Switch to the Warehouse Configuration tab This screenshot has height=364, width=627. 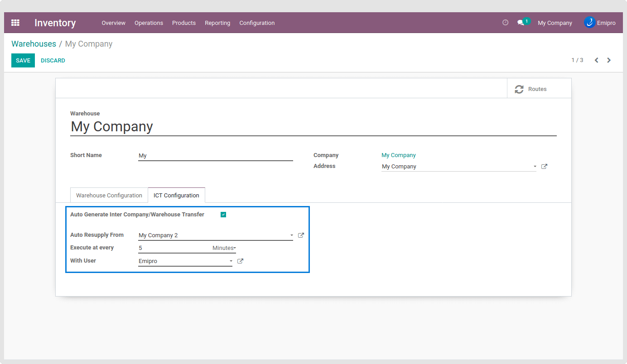click(x=109, y=196)
